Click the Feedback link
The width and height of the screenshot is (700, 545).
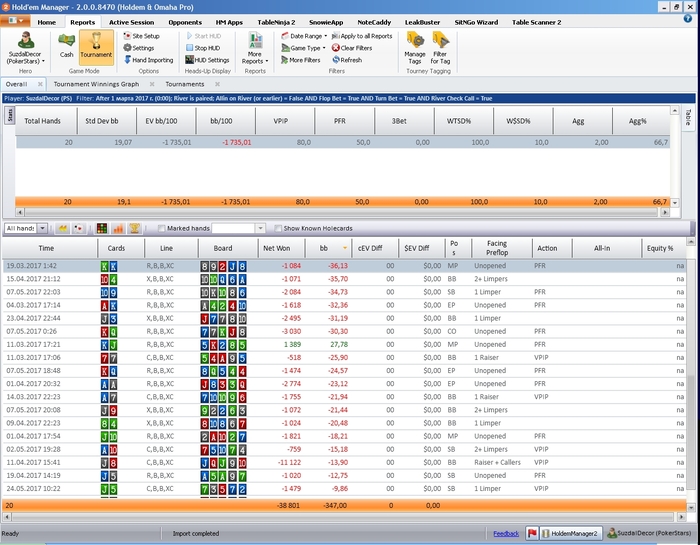506,533
